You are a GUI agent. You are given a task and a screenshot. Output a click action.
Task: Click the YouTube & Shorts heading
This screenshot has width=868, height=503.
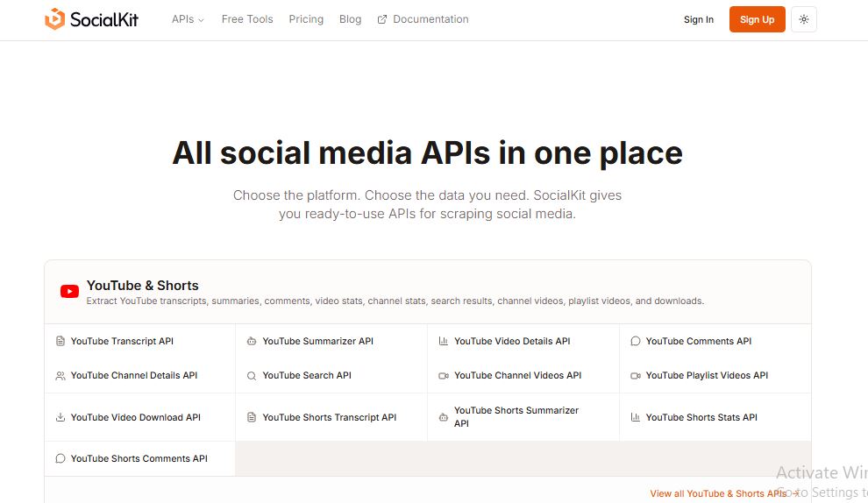[142, 286]
